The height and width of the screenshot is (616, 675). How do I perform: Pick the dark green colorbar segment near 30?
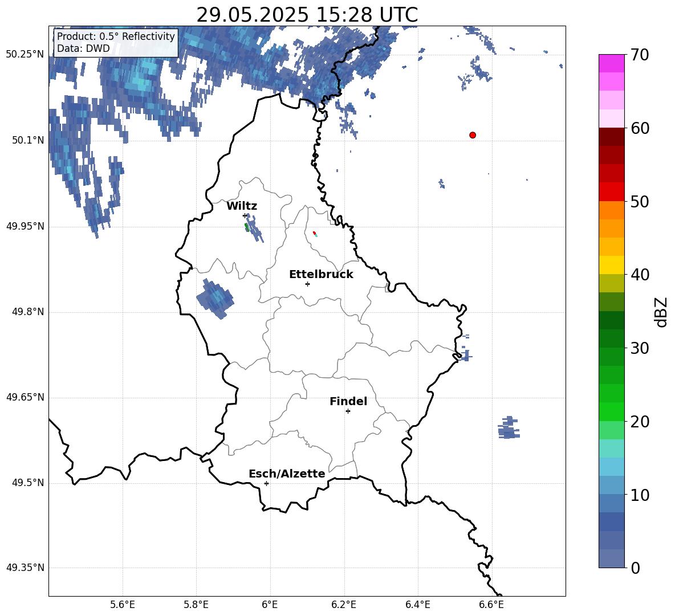coord(612,338)
